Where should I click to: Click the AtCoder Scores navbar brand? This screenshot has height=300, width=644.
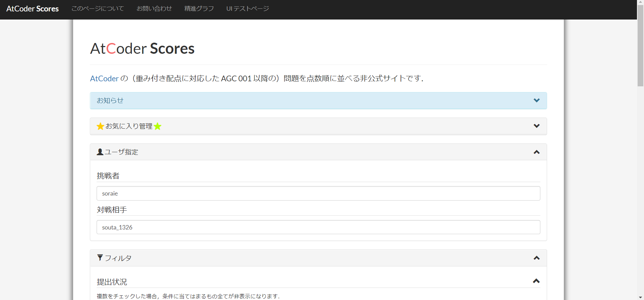coord(33,9)
